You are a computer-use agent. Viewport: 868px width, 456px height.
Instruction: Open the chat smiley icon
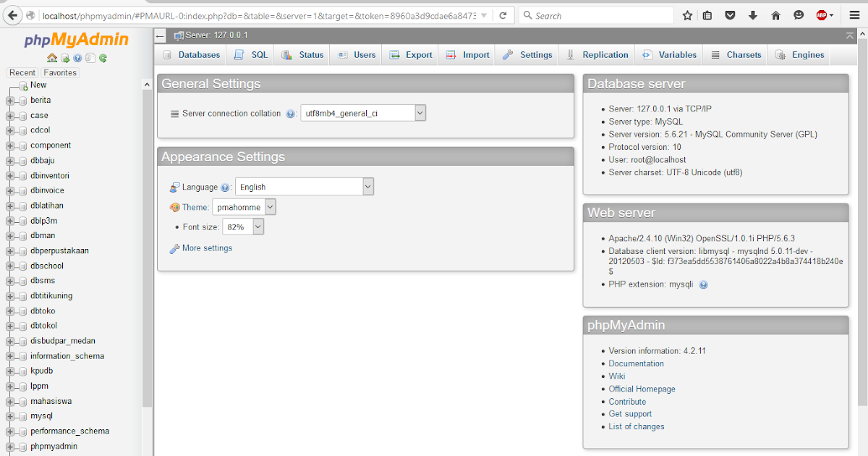[x=799, y=15]
